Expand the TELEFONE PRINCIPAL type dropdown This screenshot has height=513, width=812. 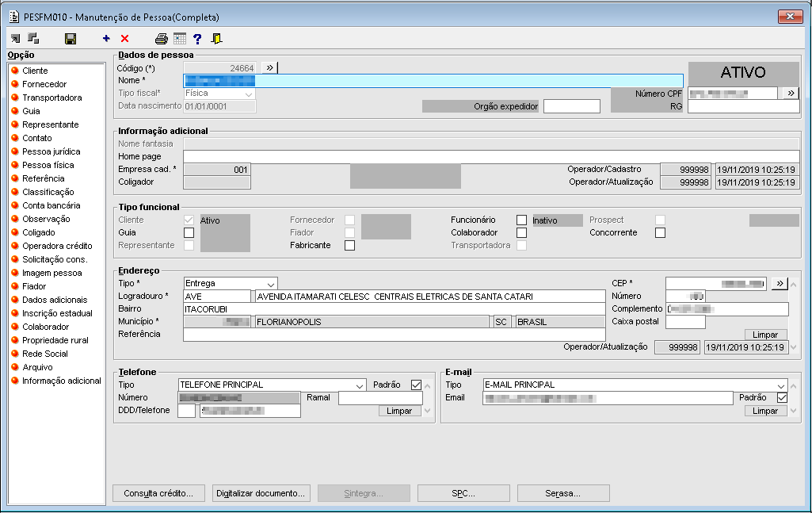coord(360,385)
